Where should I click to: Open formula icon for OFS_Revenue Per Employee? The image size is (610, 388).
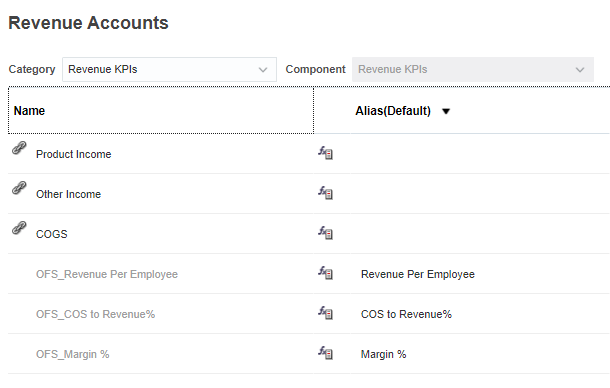tap(325, 273)
